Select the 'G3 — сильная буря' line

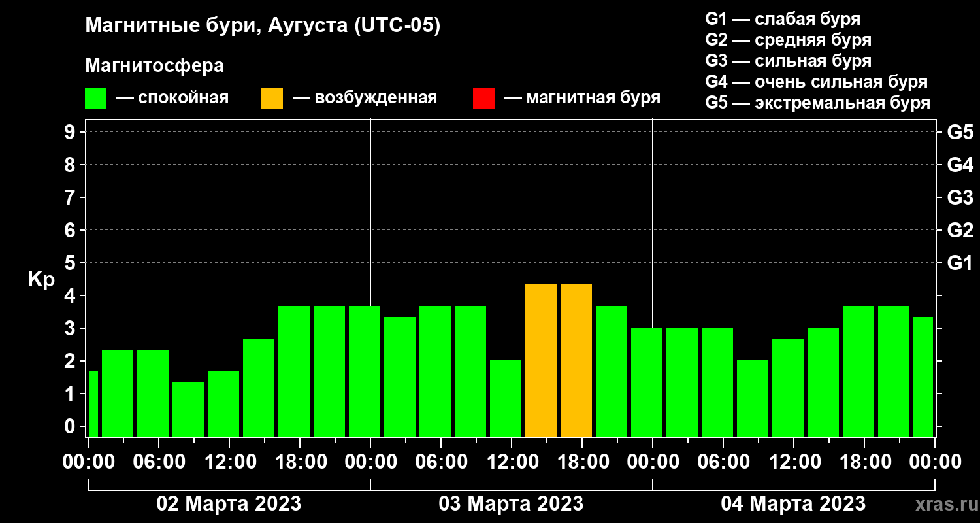click(788, 61)
